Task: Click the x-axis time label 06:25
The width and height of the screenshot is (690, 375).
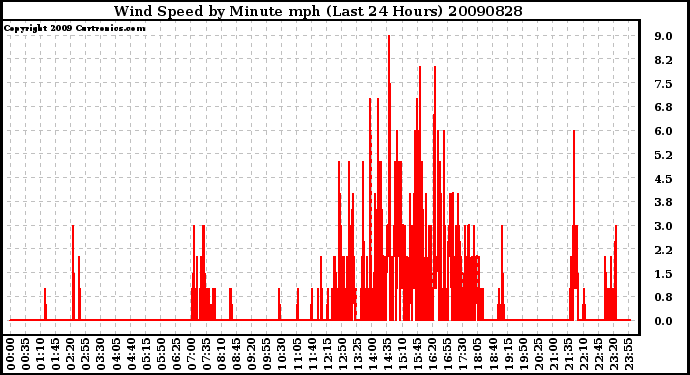Action: (x=176, y=354)
